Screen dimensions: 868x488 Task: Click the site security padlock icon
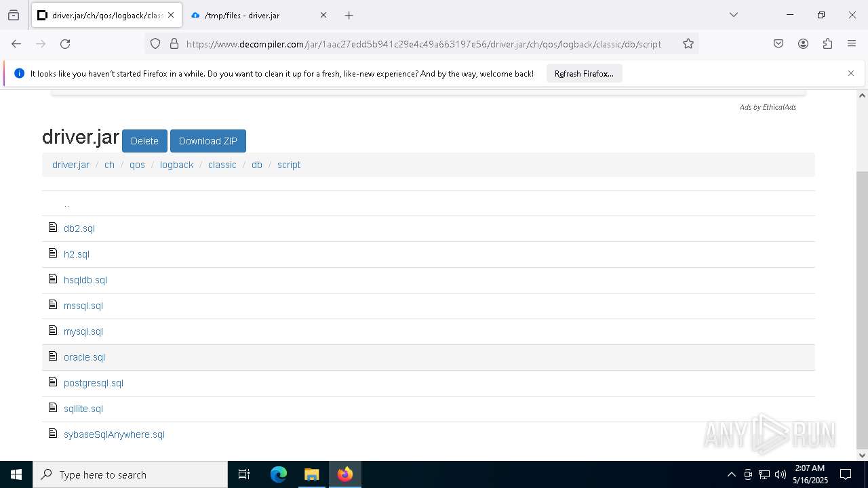tap(174, 43)
